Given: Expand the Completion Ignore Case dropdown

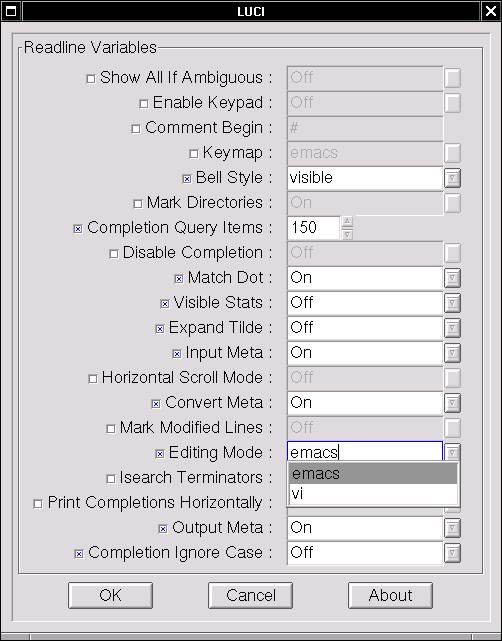Looking at the screenshot, I should (x=452, y=553).
